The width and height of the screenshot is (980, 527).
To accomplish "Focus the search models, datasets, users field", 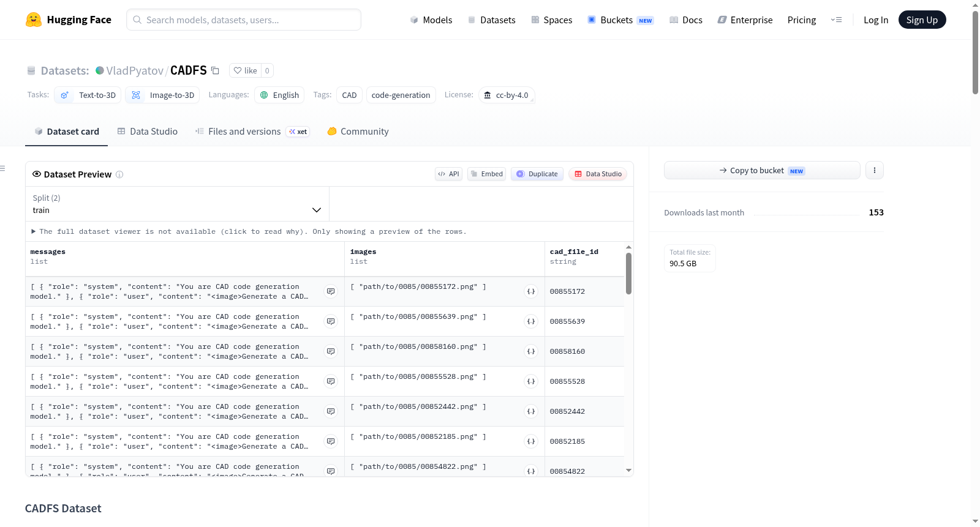I will click(x=244, y=20).
